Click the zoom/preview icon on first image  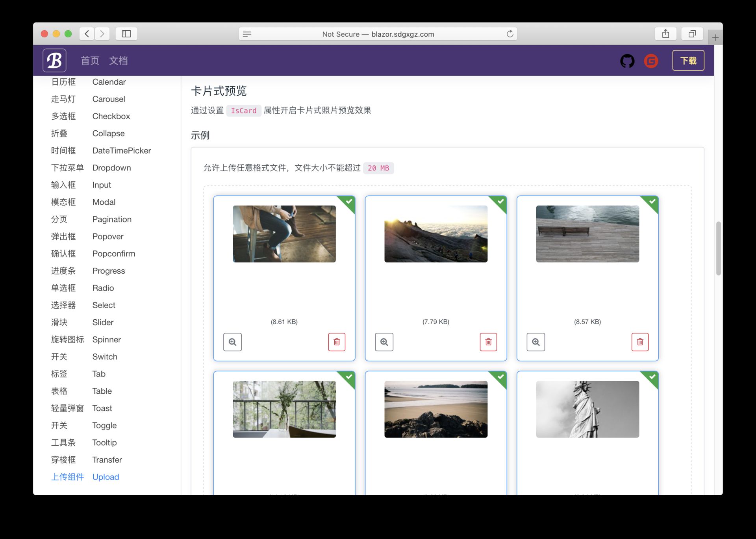[x=232, y=342]
